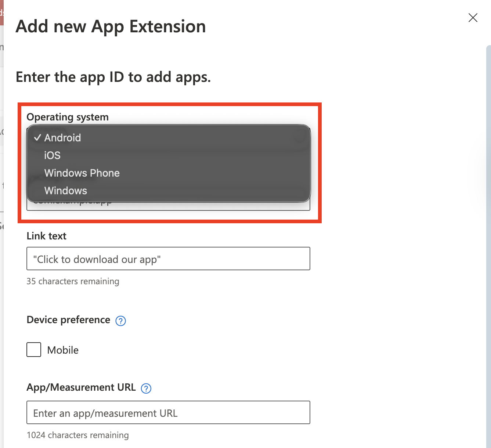Click the Link text field label
This screenshot has width=491, height=448.
click(x=47, y=236)
